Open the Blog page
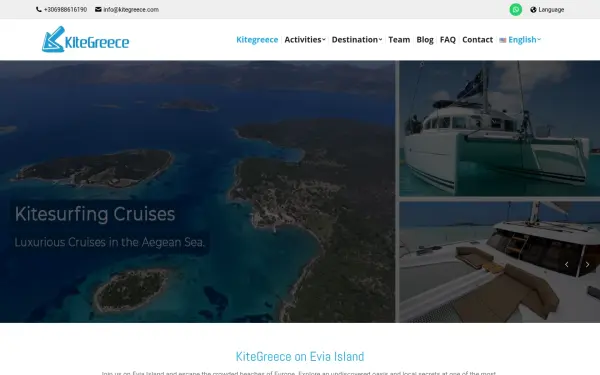This screenshot has height=375, width=600. (x=425, y=40)
